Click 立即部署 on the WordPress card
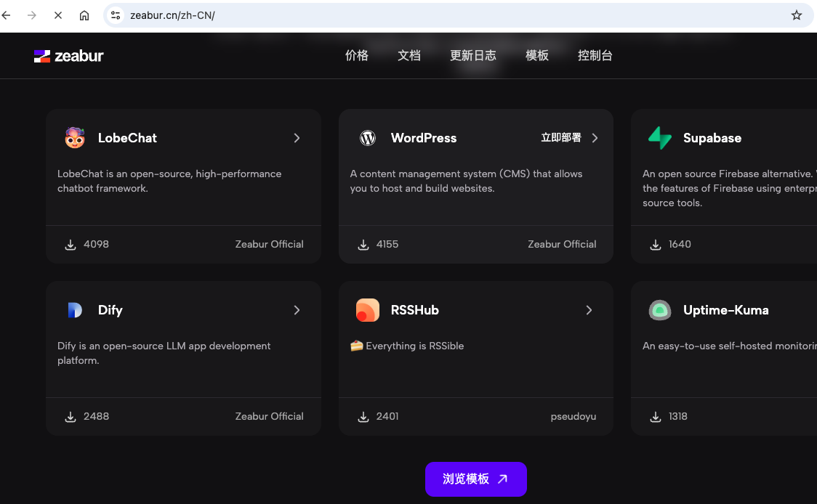Image resolution: width=817 pixels, height=504 pixels. tap(561, 138)
